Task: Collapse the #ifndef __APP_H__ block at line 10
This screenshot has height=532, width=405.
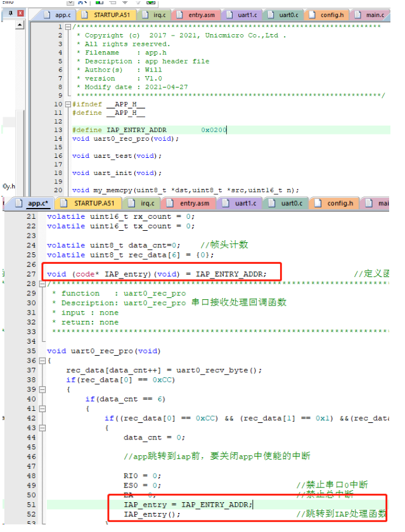Action: (x=68, y=104)
